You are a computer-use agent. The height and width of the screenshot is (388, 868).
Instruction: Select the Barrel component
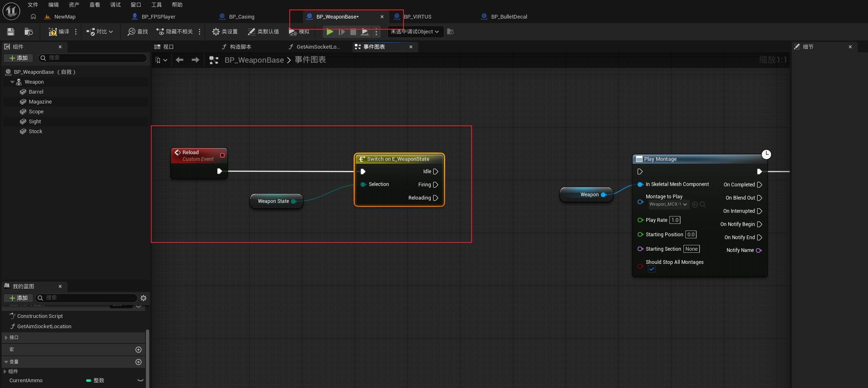click(36, 92)
